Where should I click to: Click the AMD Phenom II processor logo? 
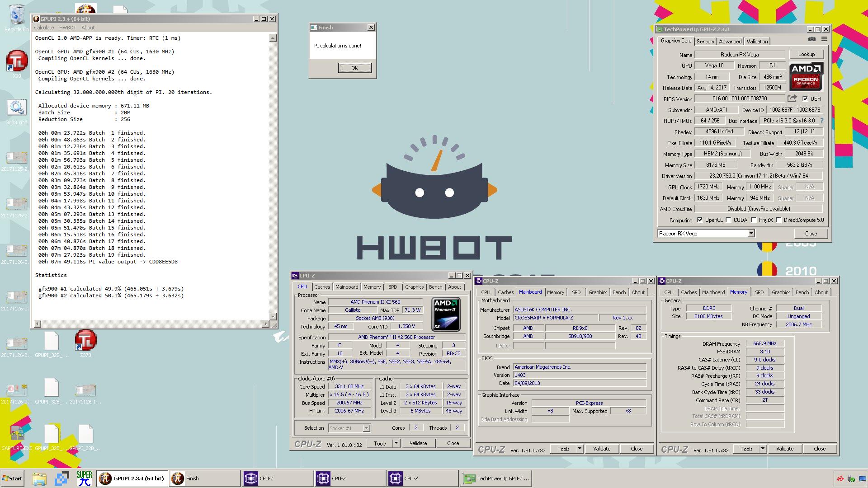(446, 314)
